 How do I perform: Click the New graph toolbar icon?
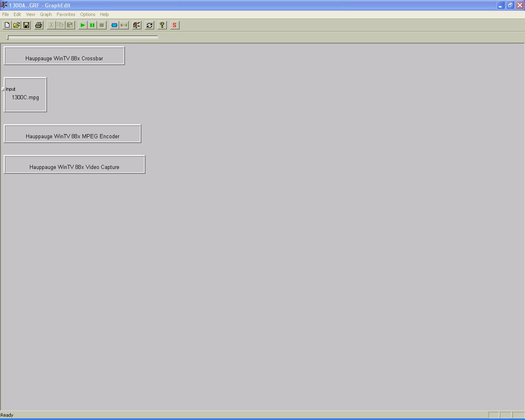pos(7,25)
